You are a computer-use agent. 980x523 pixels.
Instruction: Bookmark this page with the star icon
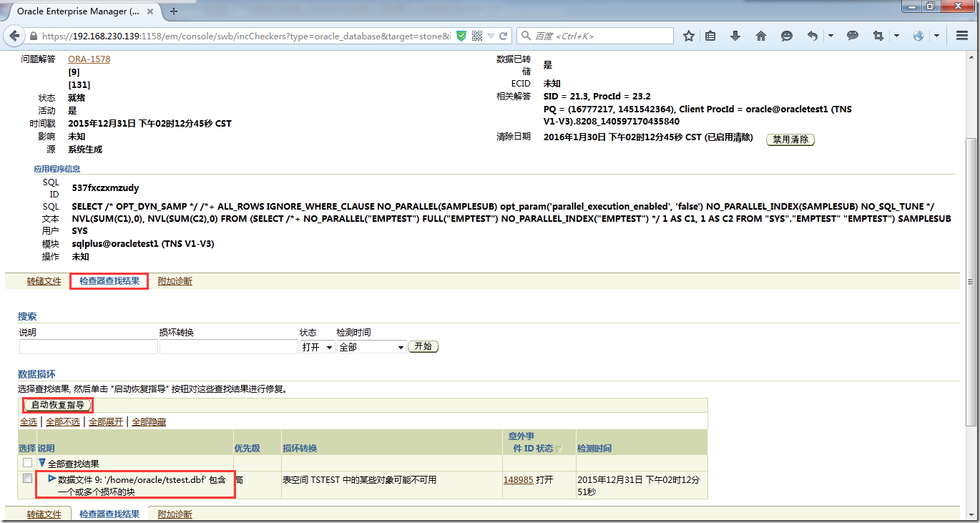click(x=689, y=36)
